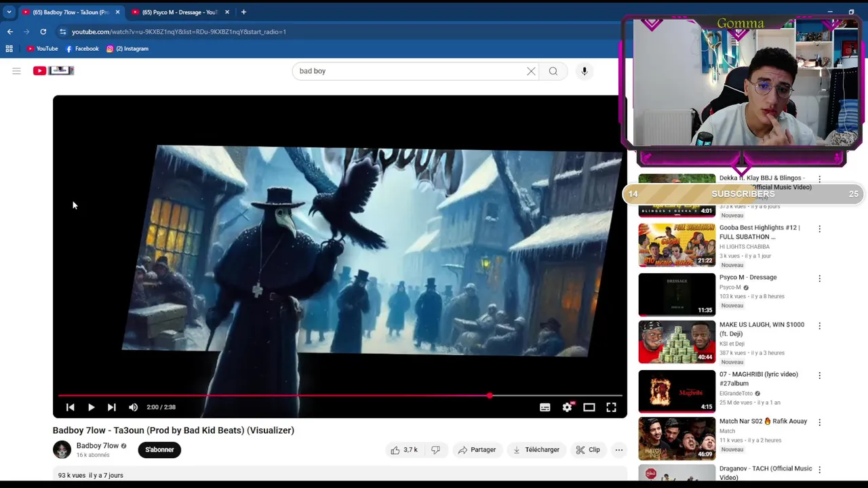The image size is (868, 488).
Task: Click the video title Badboy 7low - Ta3oun
Action: click(x=174, y=430)
